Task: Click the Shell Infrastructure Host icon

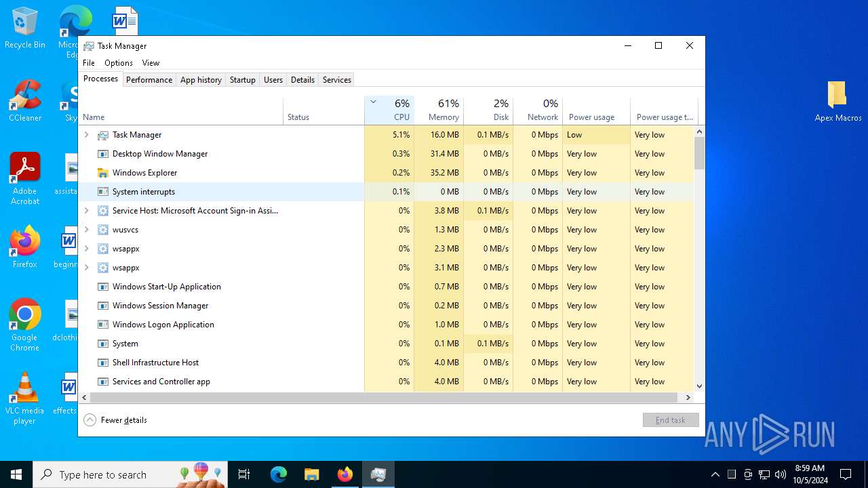Action: [103, 363]
